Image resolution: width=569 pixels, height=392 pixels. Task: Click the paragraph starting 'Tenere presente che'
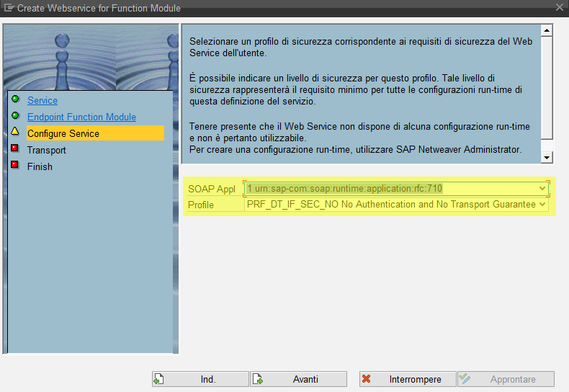359,138
